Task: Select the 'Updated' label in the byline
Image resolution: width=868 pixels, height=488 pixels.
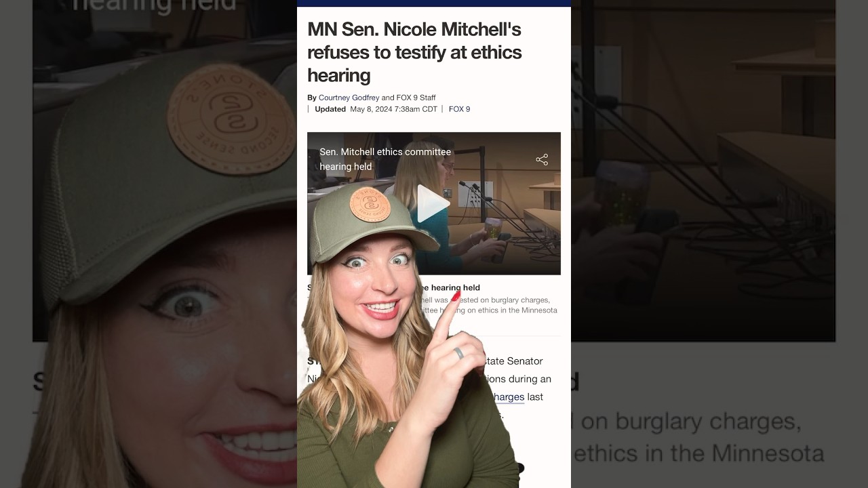Action: point(330,109)
